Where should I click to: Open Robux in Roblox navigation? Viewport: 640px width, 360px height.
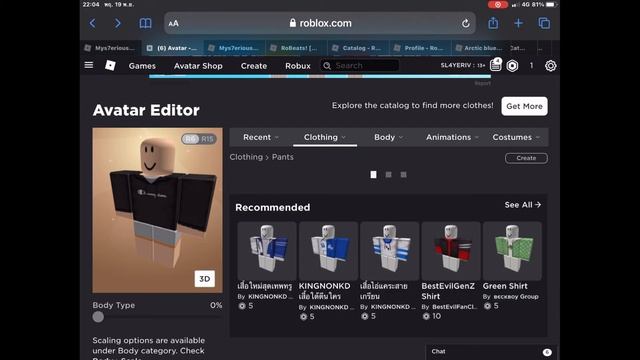pyautogui.click(x=298, y=66)
